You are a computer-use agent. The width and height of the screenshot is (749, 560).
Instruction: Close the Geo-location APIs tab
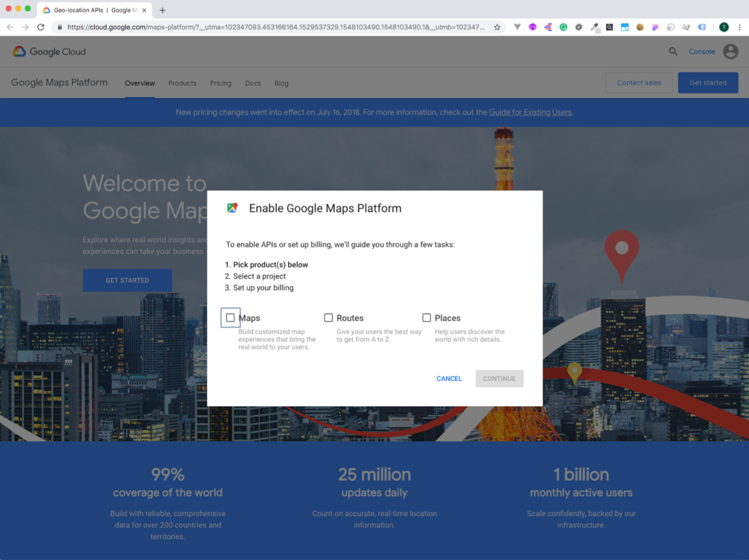(x=144, y=10)
